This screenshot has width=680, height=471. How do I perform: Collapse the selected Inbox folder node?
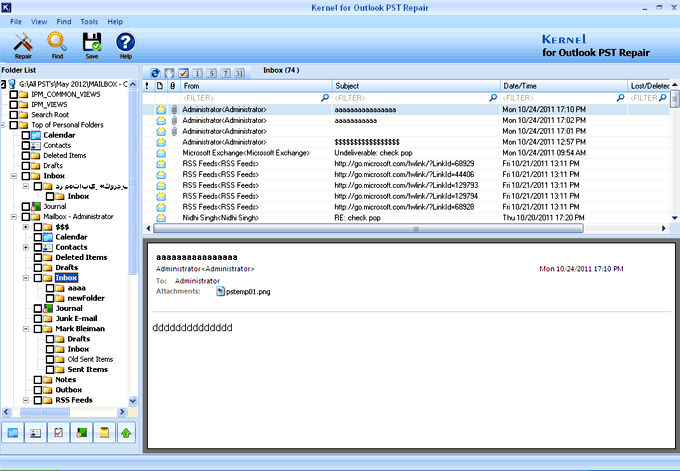(x=26, y=278)
